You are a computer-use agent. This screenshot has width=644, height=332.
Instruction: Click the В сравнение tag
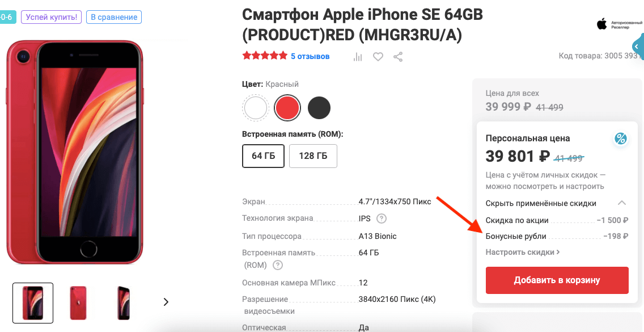coord(114,17)
